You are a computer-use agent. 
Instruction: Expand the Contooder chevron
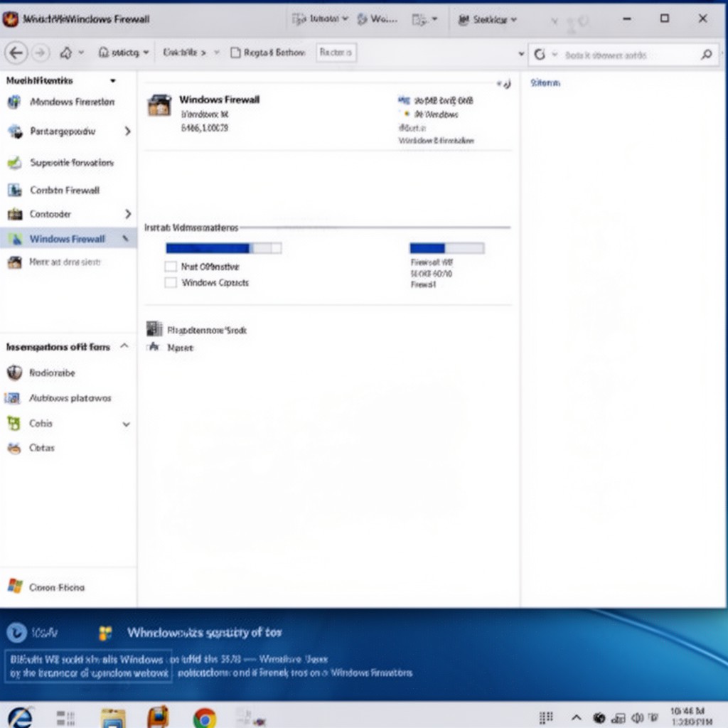(x=128, y=214)
